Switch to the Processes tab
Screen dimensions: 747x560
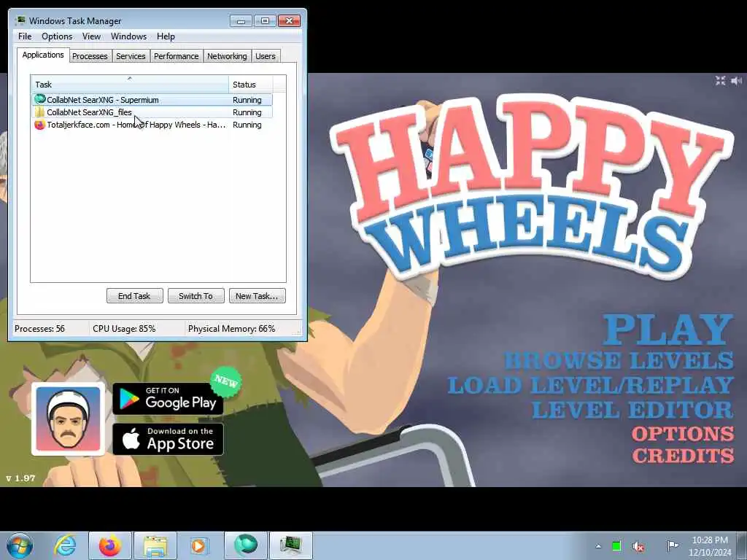90,56
